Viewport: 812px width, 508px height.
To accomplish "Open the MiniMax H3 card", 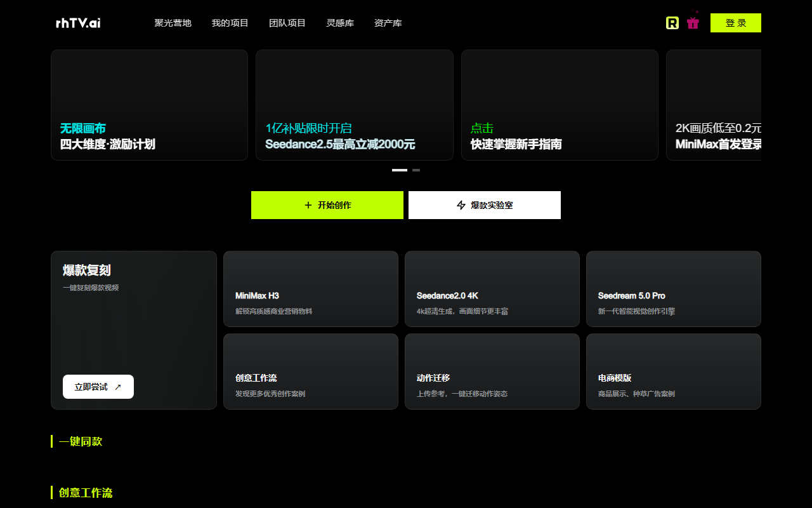I will click(x=311, y=289).
